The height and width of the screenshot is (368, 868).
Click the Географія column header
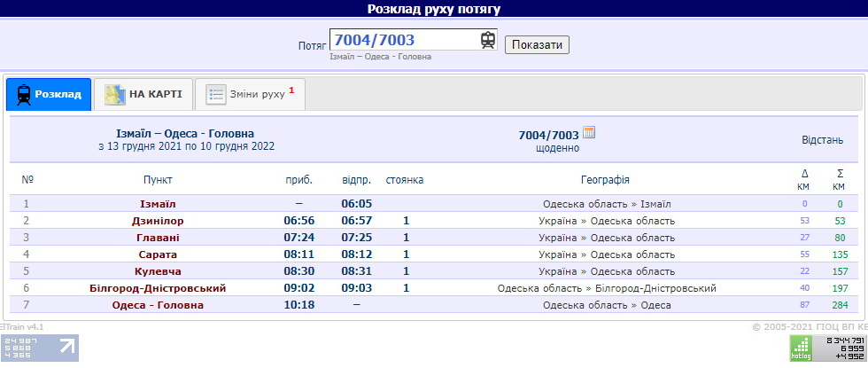[x=605, y=180]
